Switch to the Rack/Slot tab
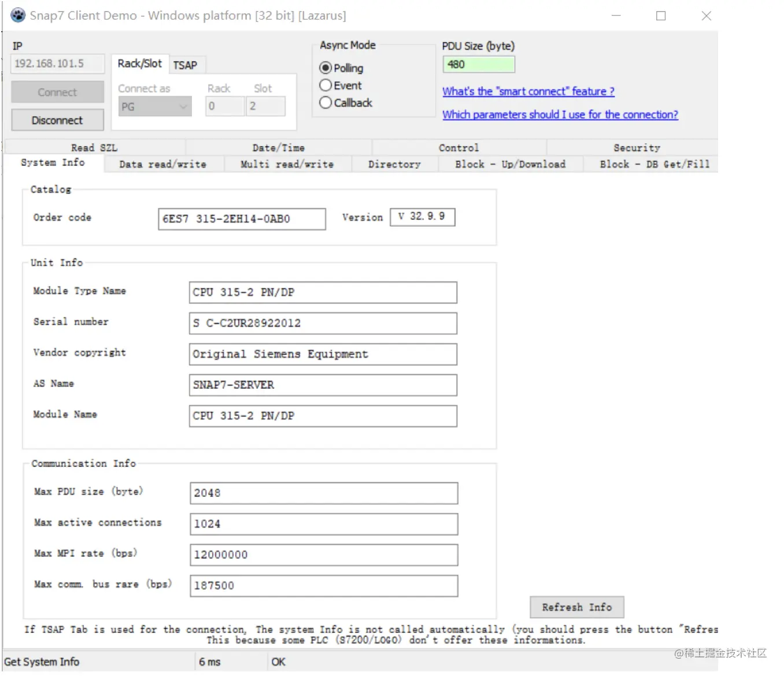The image size is (784, 676). [x=139, y=64]
